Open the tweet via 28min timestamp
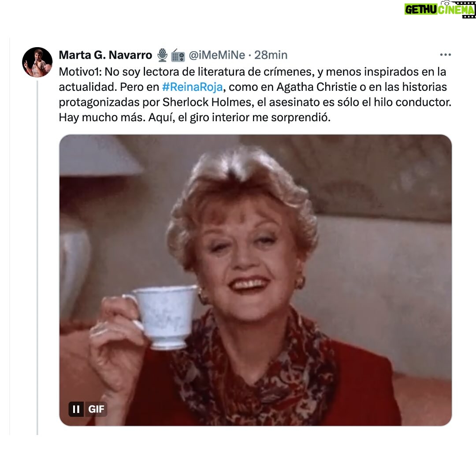Screen dimensions: 476x476 [x=271, y=55]
